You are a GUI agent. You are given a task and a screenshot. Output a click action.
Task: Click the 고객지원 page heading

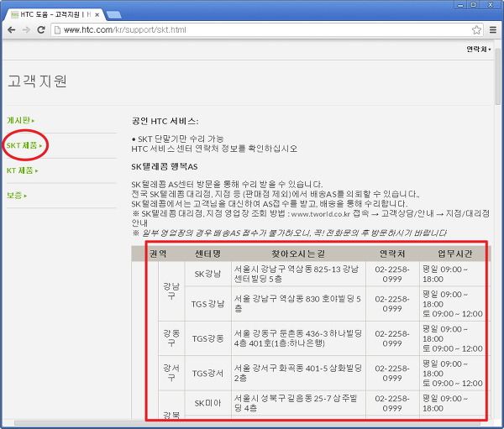[37, 81]
